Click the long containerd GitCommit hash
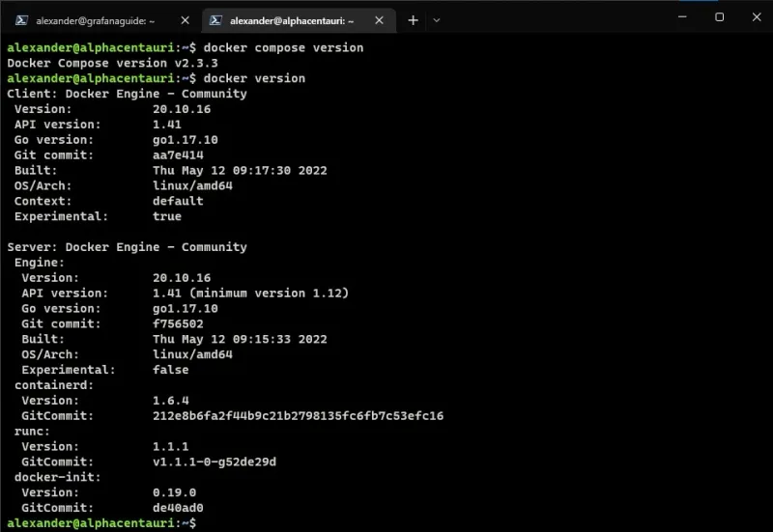This screenshot has height=532, width=773. pyautogui.click(x=298, y=416)
